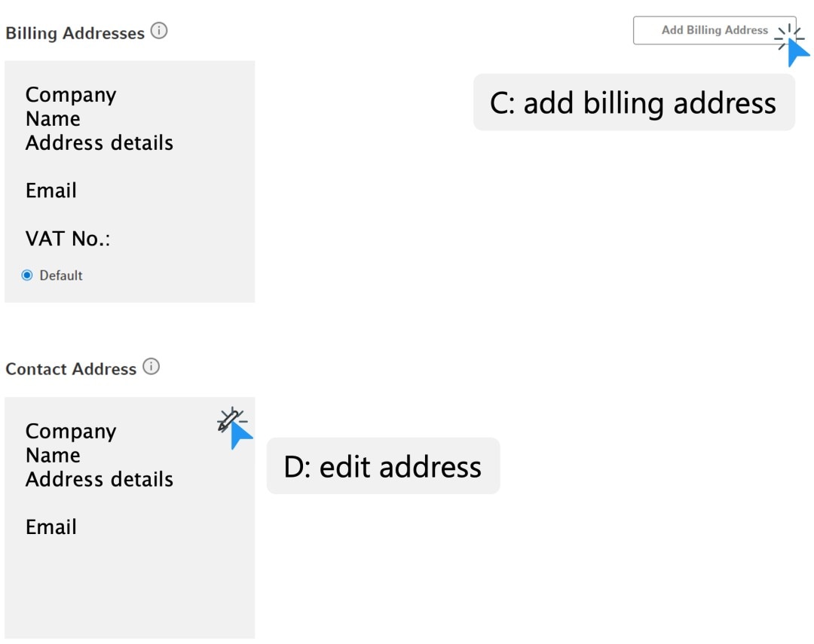The width and height of the screenshot is (814, 644).
Task: Select the Company name on Contact Address card
Action: point(70,431)
